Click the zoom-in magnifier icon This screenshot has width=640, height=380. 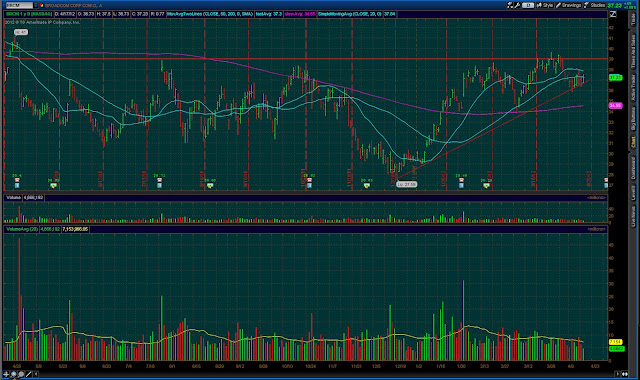(14, 374)
